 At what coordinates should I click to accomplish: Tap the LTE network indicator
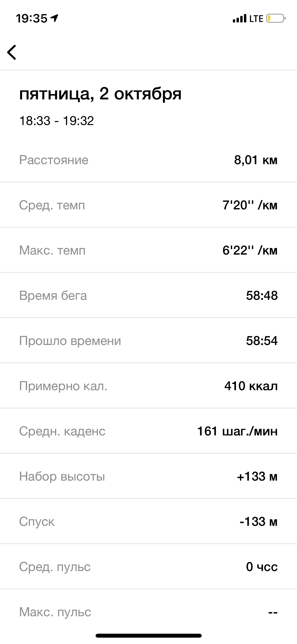coord(256,19)
